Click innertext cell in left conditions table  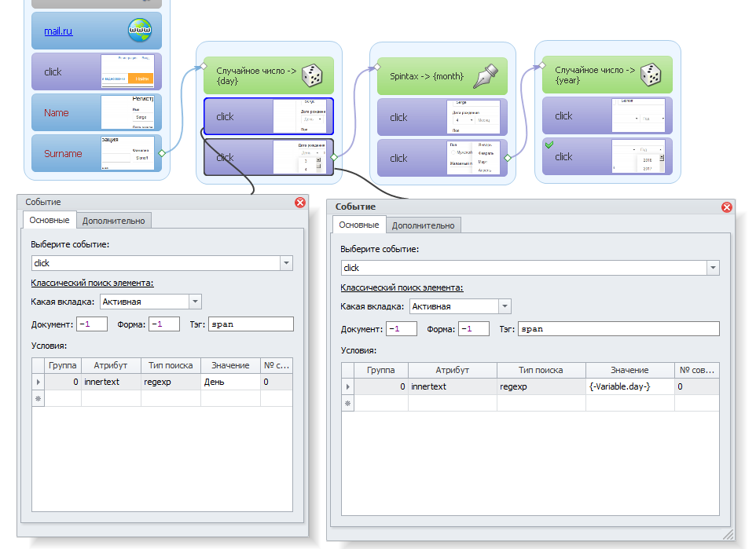[111, 382]
